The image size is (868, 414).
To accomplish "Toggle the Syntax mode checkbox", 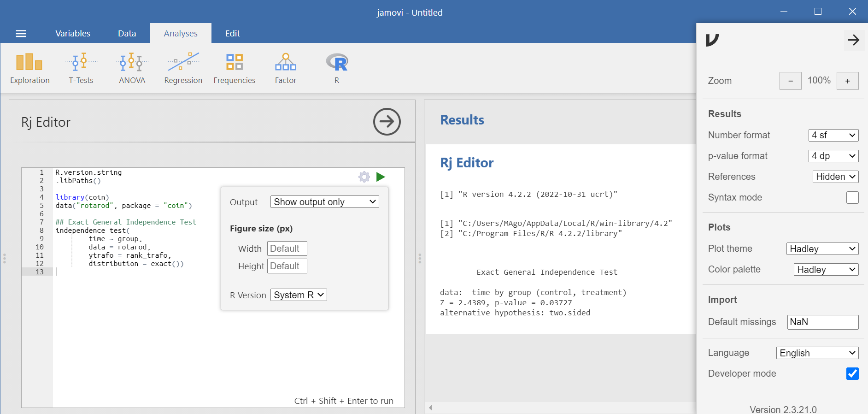I will coord(852,197).
